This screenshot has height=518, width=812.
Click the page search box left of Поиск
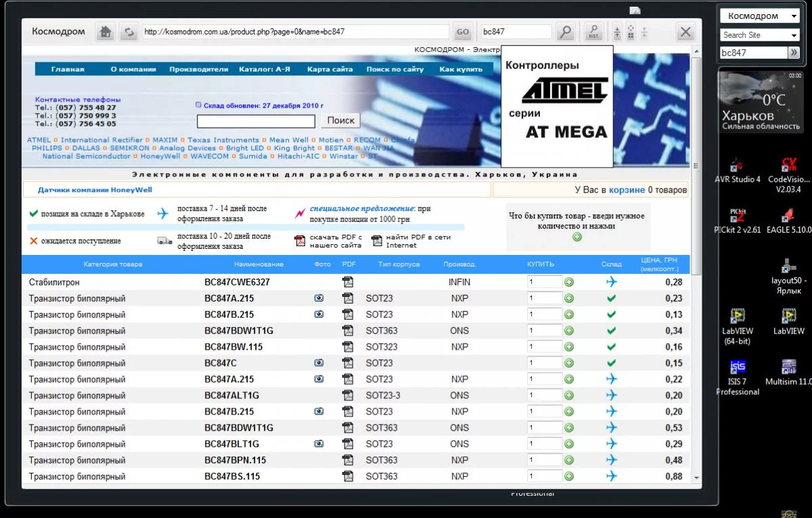tap(256, 121)
